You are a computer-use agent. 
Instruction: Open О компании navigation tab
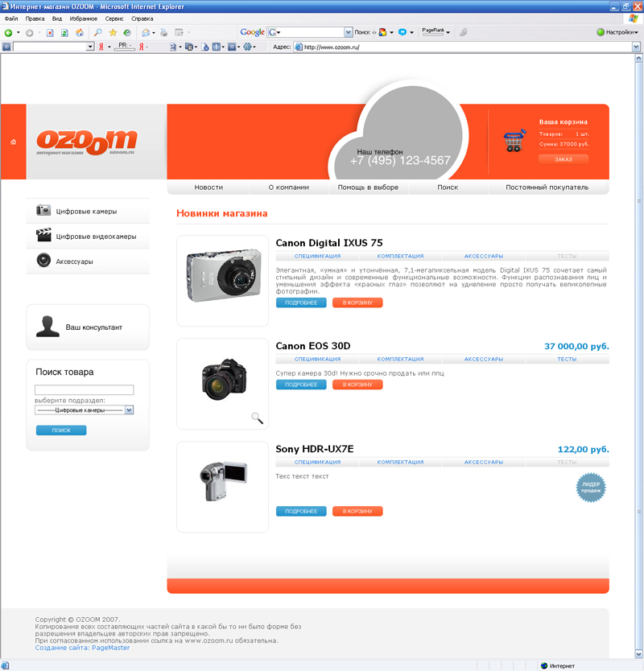click(x=289, y=187)
